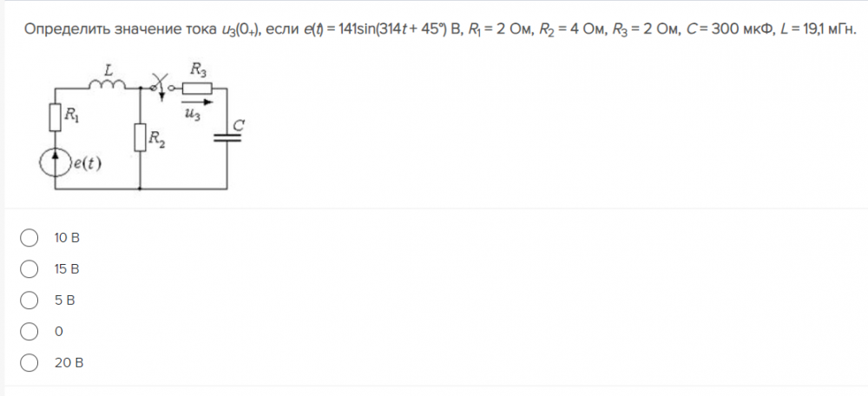
Task: Select the 10 В radio button
Action: click(x=30, y=237)
